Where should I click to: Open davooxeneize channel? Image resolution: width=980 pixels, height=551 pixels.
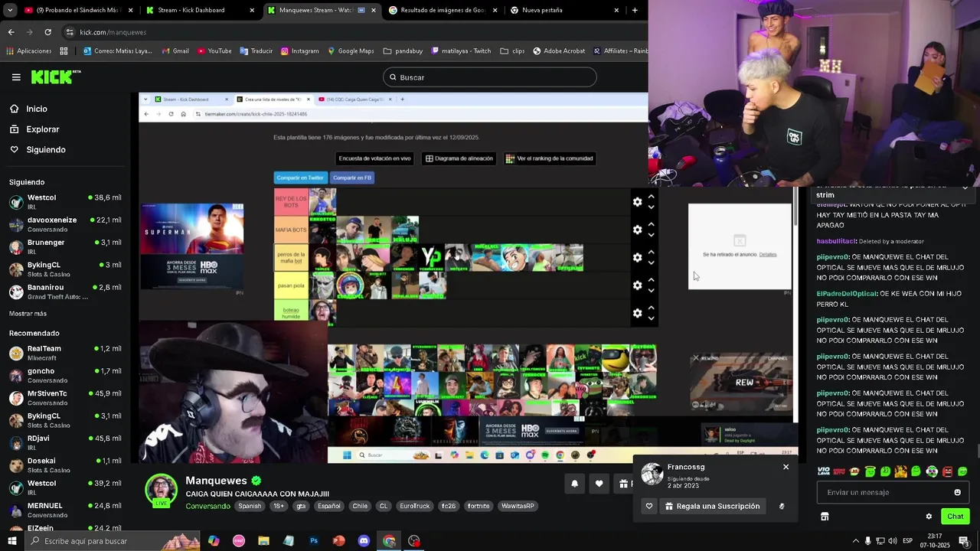[65, 224]
